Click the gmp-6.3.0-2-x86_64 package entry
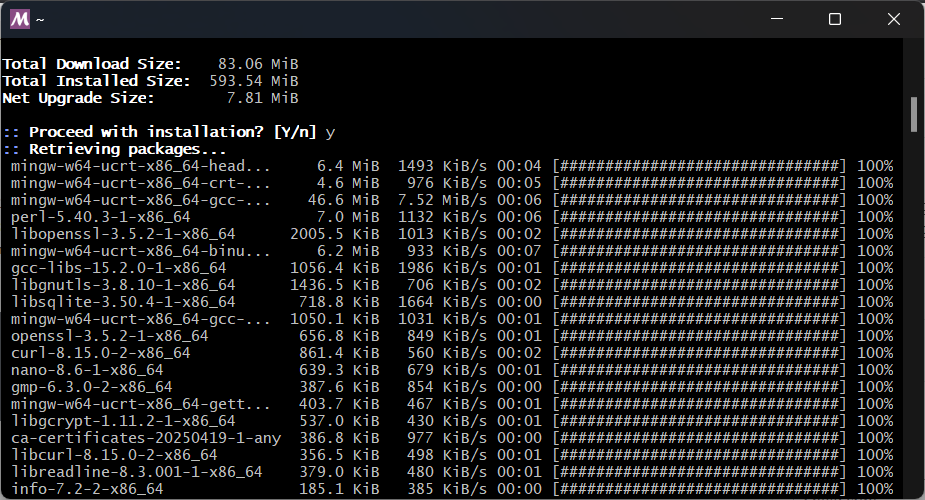The height and width of the screenshot is (500, 925). 452,387
